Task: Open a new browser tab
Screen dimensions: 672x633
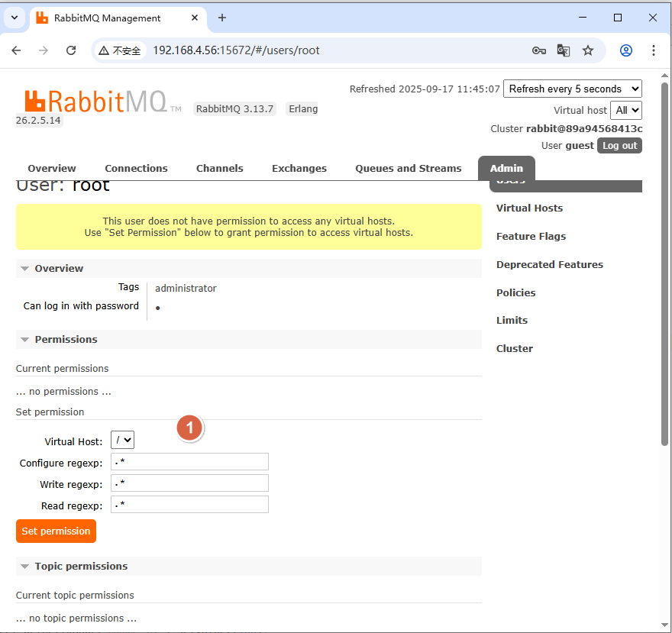Action: pyautogui.click(x=222, y=18)
